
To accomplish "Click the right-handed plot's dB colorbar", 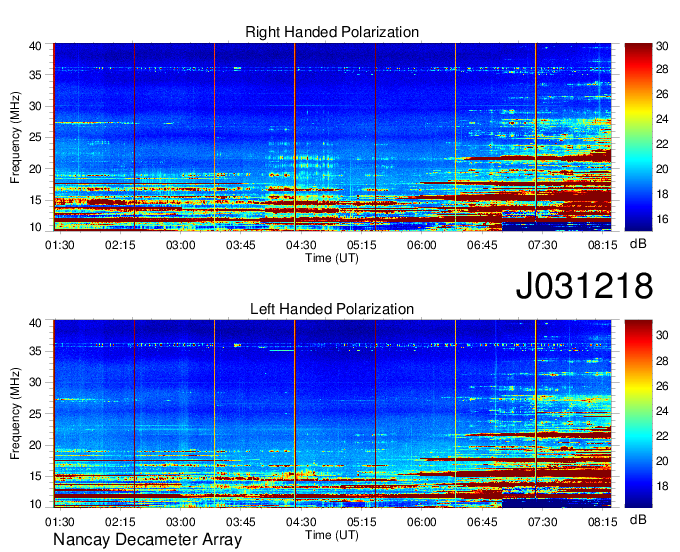I will pyautogui.click(x=638, y=137).
